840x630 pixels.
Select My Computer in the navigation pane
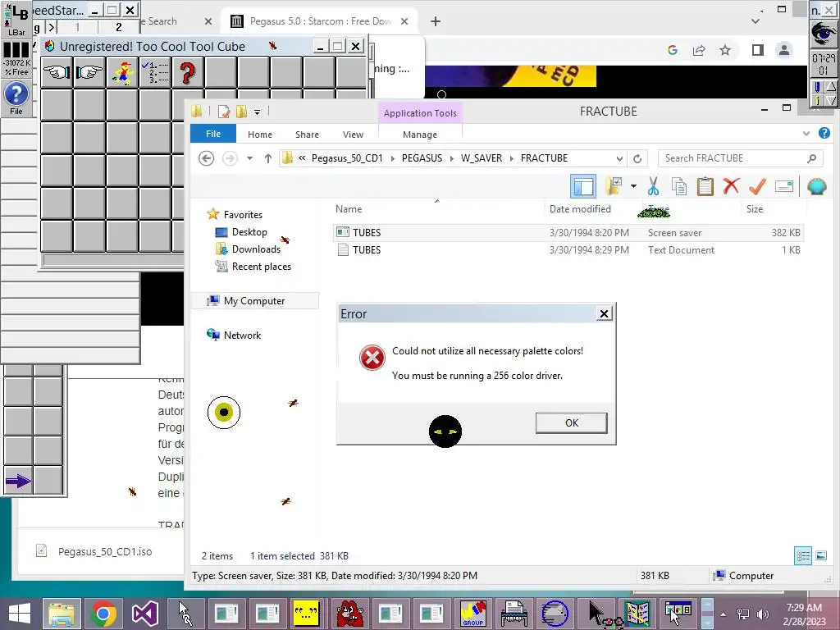(254, 300)
